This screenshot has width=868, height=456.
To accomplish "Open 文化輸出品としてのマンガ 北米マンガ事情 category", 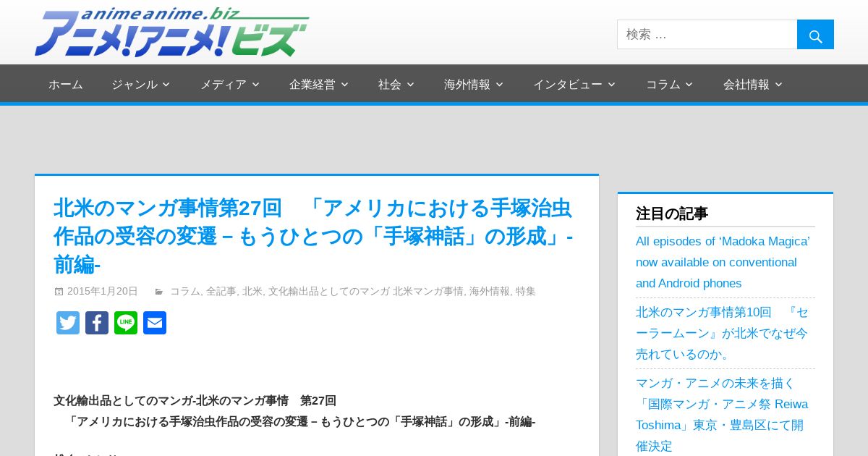I will coord(366,291).
